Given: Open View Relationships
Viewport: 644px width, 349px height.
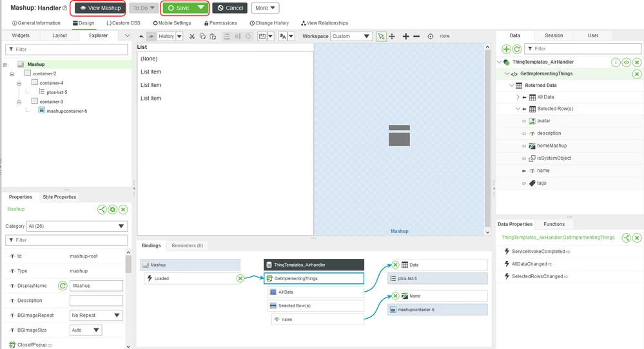Looking at the screenshot, I should click(324, 23).
